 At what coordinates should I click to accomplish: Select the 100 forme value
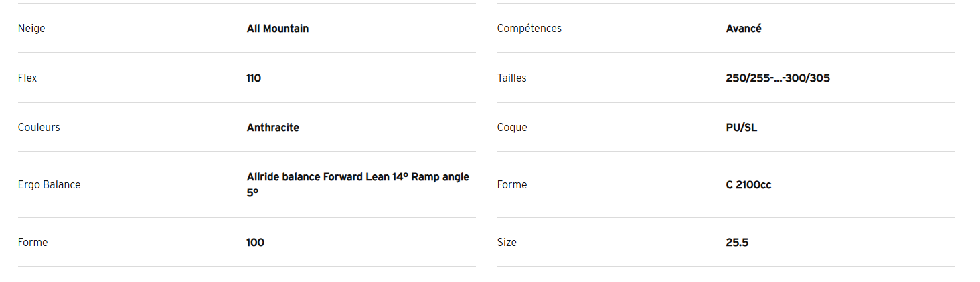tap(256, 242)
